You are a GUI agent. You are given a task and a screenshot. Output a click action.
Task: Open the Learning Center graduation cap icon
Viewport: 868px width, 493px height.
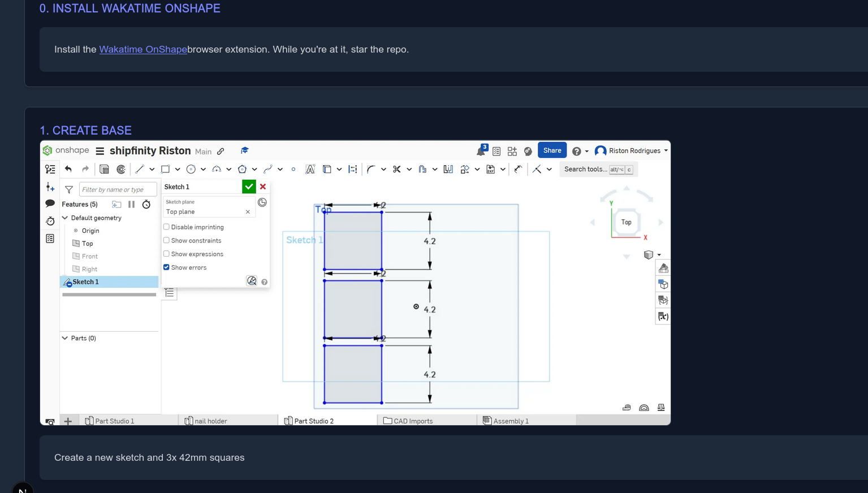point(245,150)
